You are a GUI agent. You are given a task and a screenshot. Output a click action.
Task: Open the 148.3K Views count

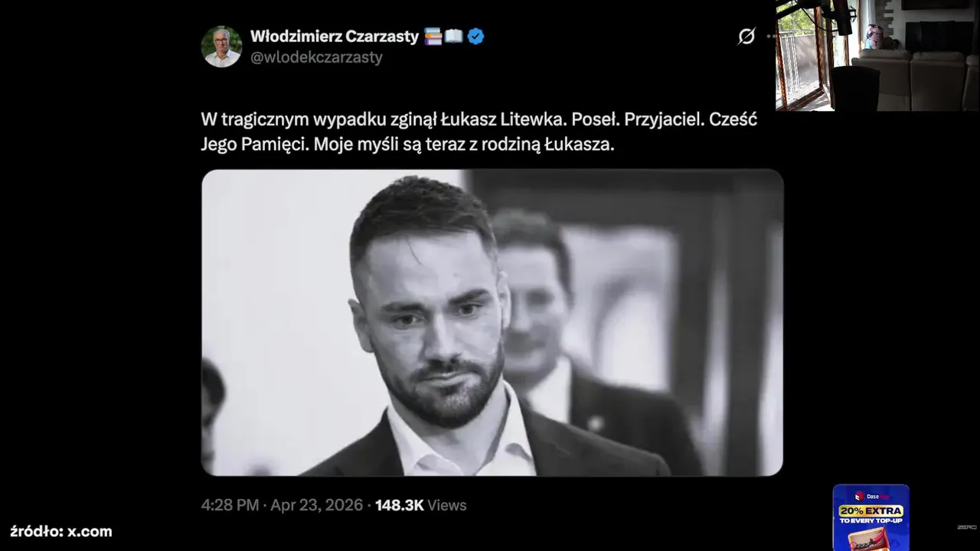[x=420, y=505]
